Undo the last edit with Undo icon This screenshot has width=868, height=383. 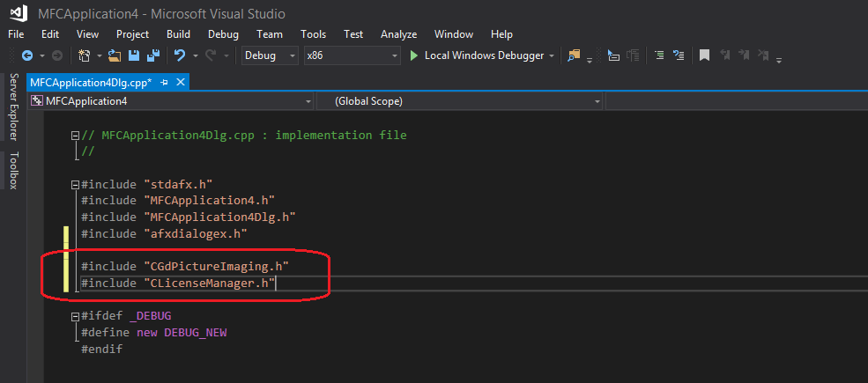tap(180, 55)
